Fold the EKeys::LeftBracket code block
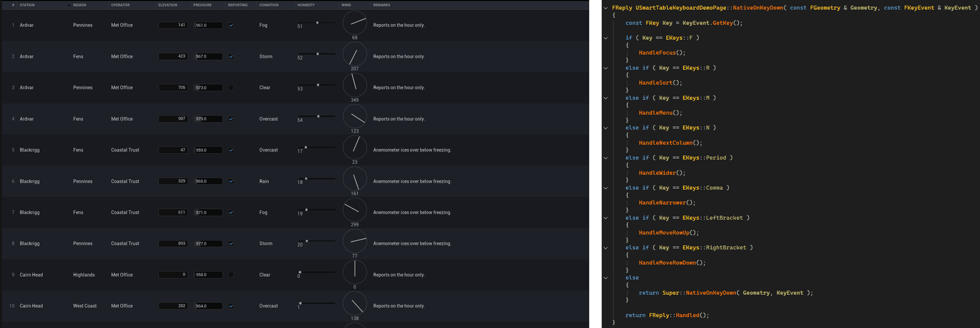The width and height of the screenshot is (980, 328). [x=606, y=218]
